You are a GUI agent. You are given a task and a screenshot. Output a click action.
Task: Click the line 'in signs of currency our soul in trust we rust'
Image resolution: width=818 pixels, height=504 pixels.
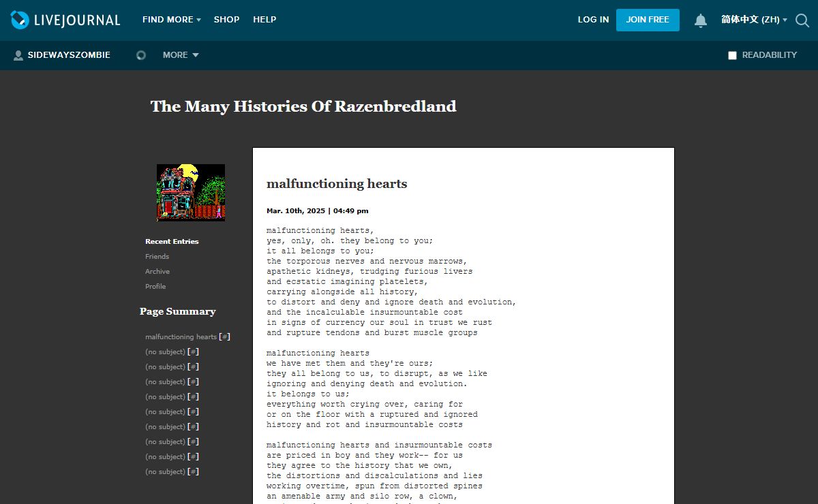379,323
